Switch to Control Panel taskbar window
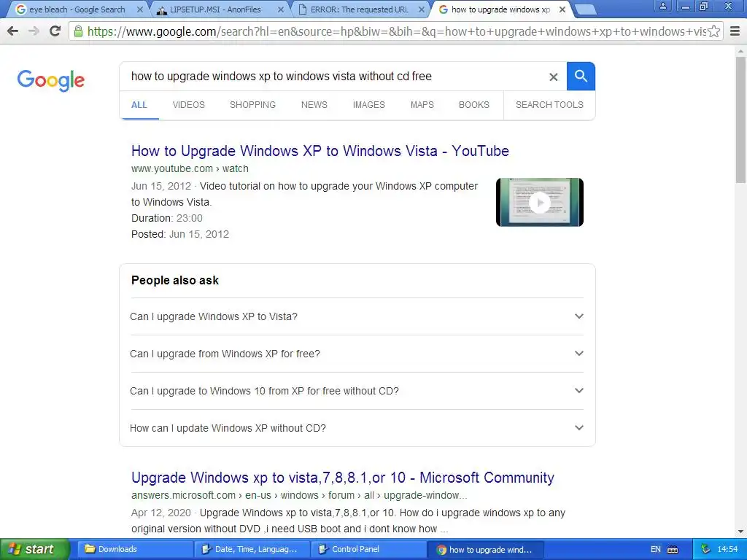The image size is (747, 560). point(368,550)
